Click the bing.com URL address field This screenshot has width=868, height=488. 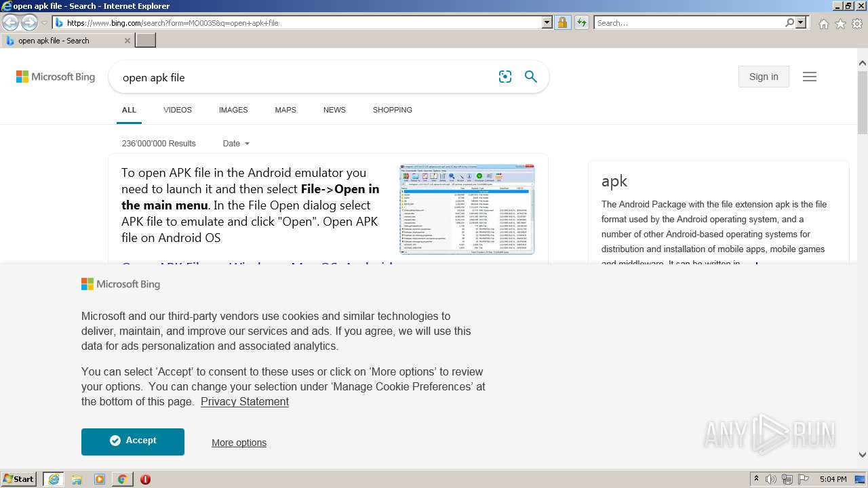point(303,23)
